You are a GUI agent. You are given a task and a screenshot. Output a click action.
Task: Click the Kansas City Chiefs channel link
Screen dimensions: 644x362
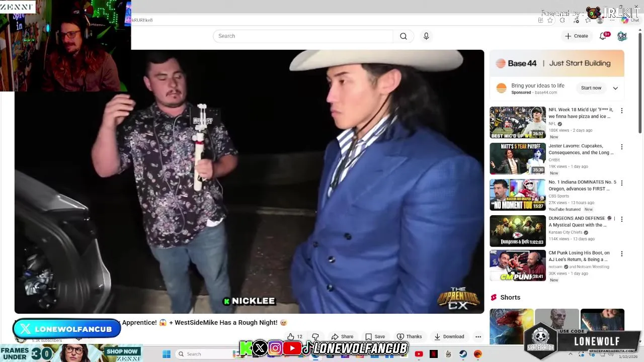565,232
